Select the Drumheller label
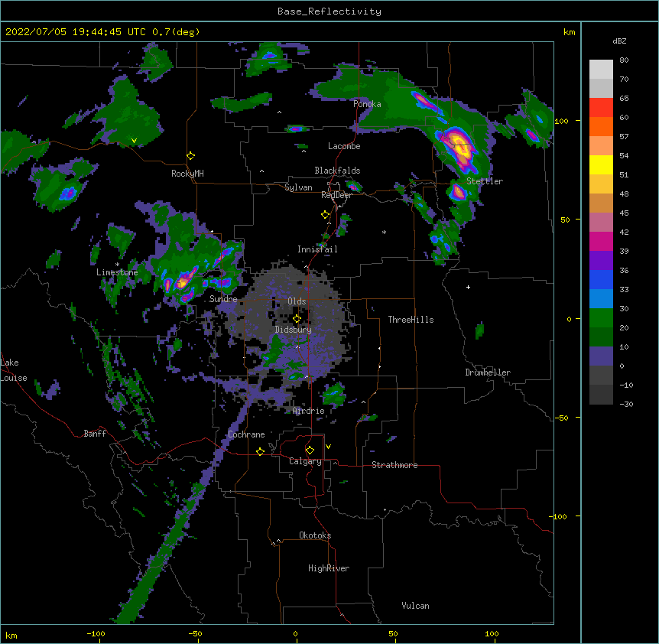This screenshot has height=644, width=659. [488, 372]
